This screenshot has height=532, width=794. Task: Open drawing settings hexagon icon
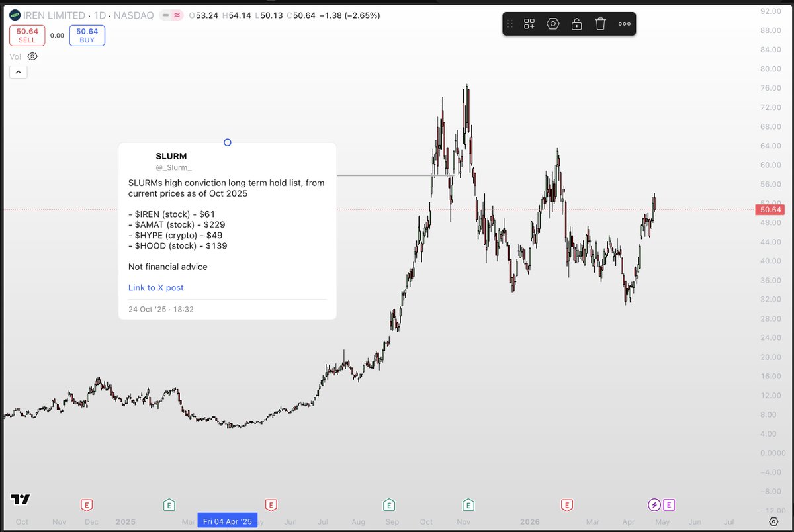(553, 24)
